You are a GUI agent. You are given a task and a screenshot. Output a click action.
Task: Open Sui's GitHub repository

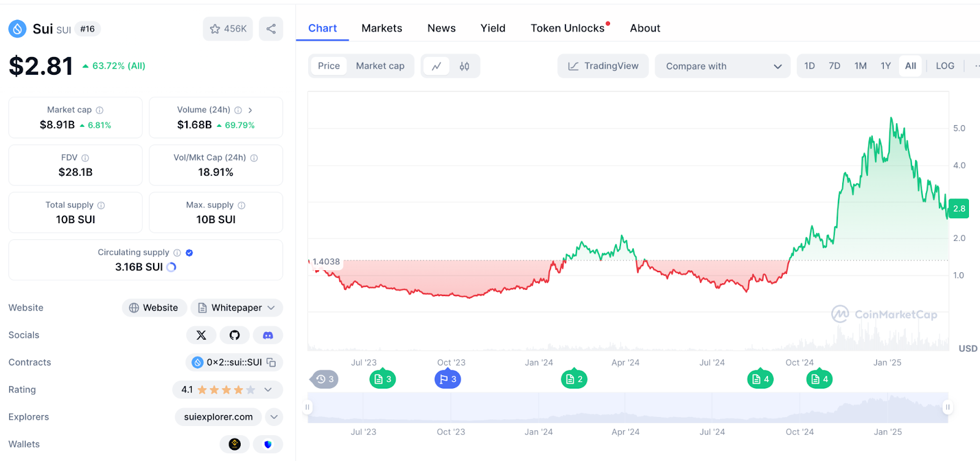pyautogui.click(x=235, y=335)
